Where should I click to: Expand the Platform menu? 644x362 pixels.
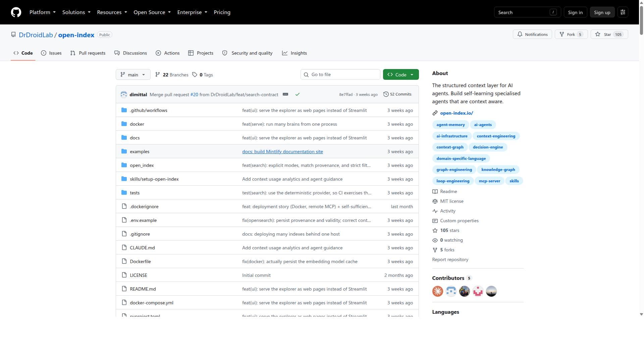pyautogui.click(x=43, y=12)
